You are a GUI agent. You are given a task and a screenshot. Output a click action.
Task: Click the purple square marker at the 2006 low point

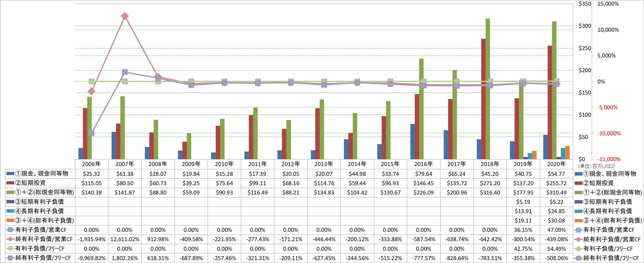point(91,133)
